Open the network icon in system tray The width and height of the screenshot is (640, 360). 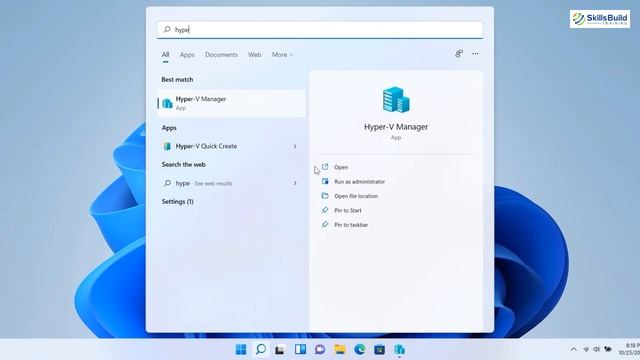coord(586,349)
